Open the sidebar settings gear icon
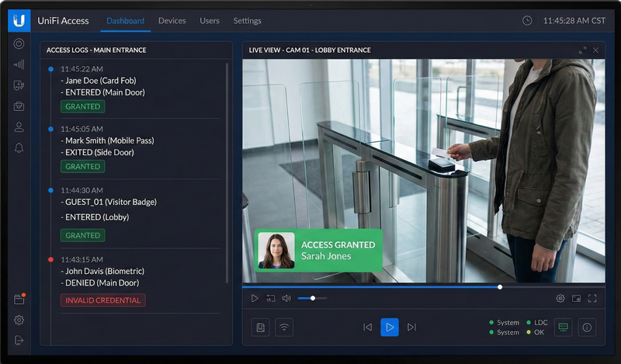 19,320
